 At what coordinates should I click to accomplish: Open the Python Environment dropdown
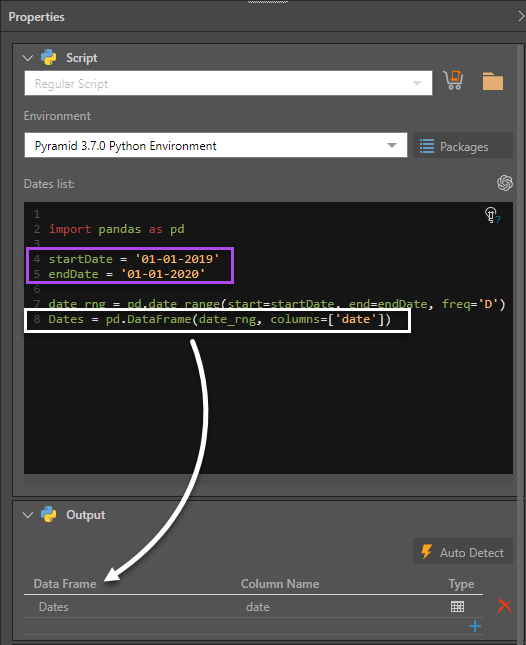(x=216, y=145)
